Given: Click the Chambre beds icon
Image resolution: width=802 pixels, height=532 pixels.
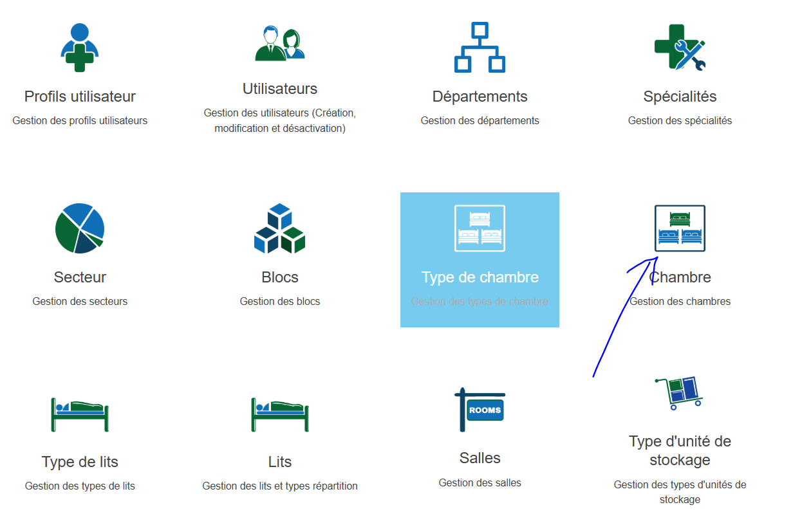Looking at the screenshot, I should click(x=680, y=228).
